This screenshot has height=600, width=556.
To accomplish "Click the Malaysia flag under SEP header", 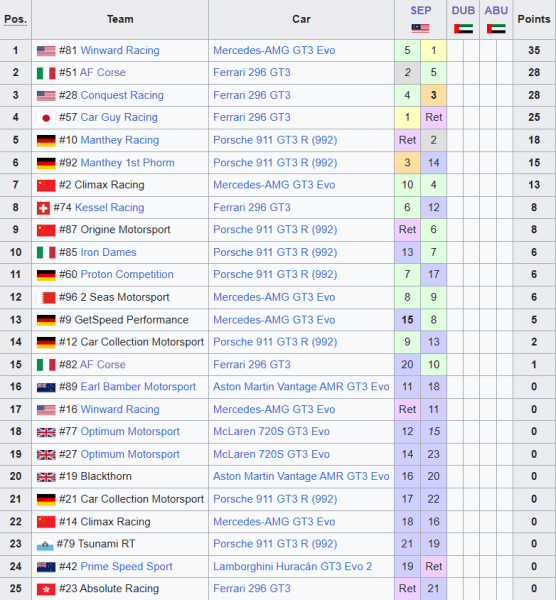I will tap(420, 28).
